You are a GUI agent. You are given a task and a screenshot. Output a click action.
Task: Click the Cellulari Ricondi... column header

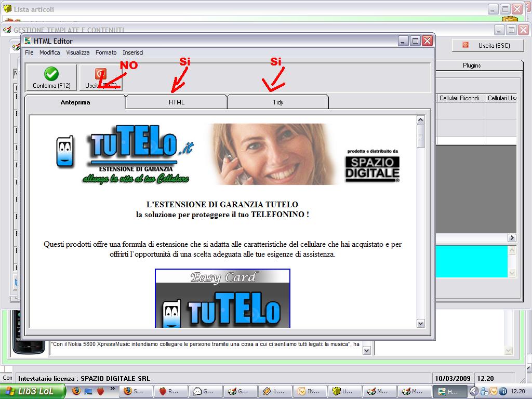(461, 98)
